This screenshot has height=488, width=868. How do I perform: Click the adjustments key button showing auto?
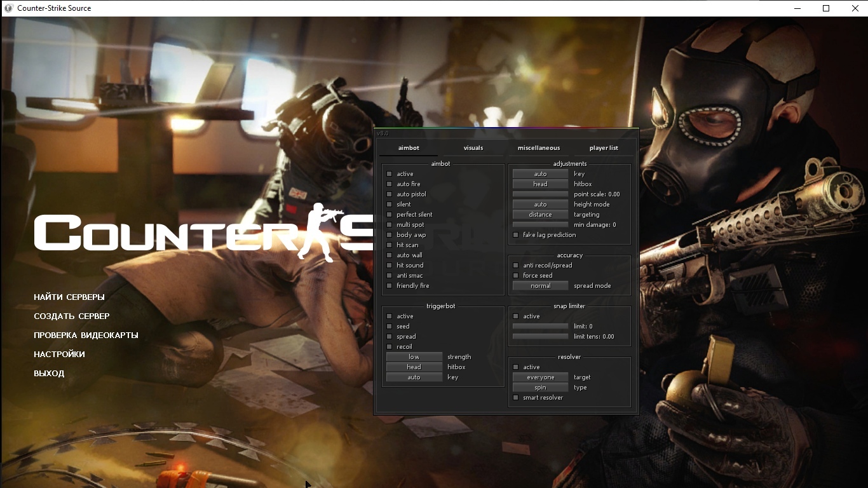(x=540, y=174)
